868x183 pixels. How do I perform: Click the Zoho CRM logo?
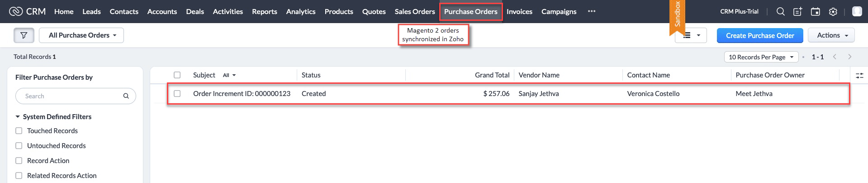[28, 11]
